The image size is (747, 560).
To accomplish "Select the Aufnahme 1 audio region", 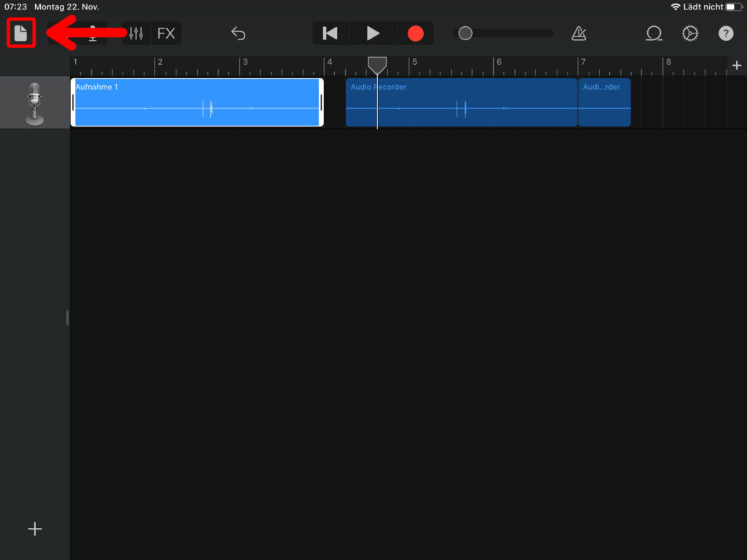I will pyautogui.click(x=197, y=103).
